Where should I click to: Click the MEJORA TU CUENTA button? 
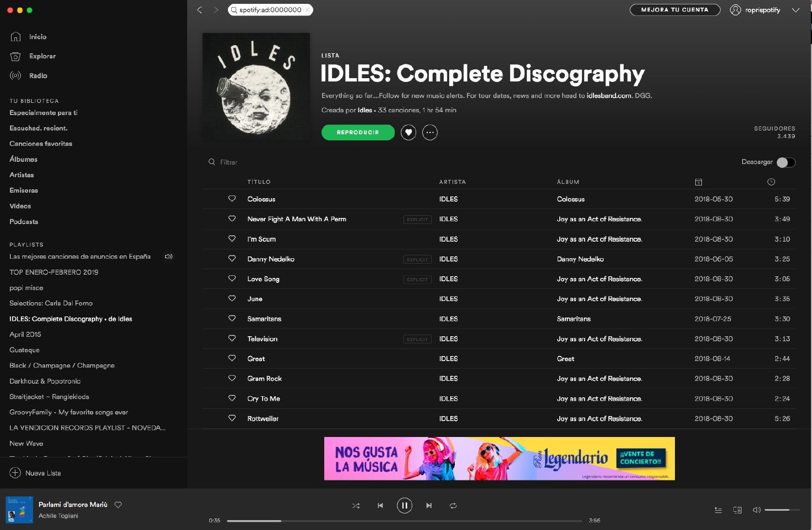click(675, 10)
